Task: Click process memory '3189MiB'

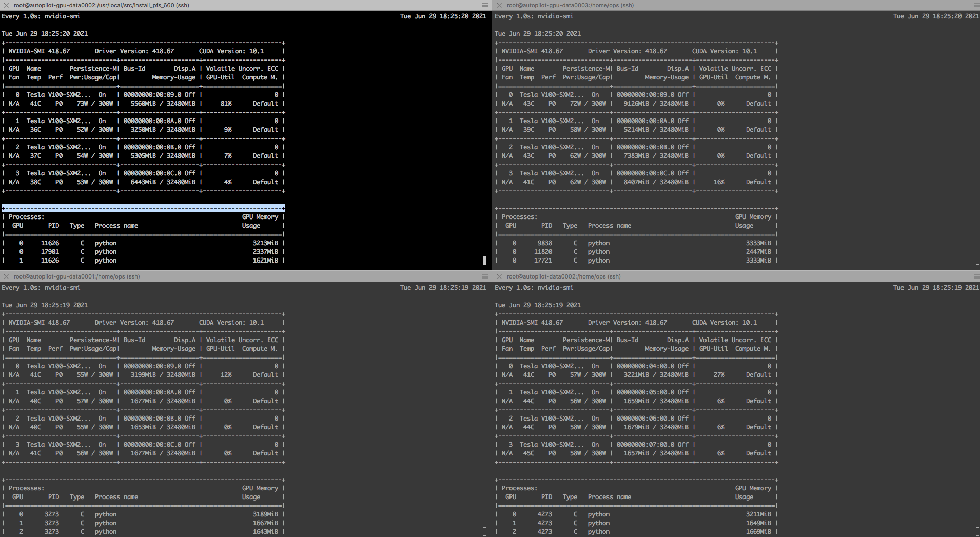Action: point(265,514)
